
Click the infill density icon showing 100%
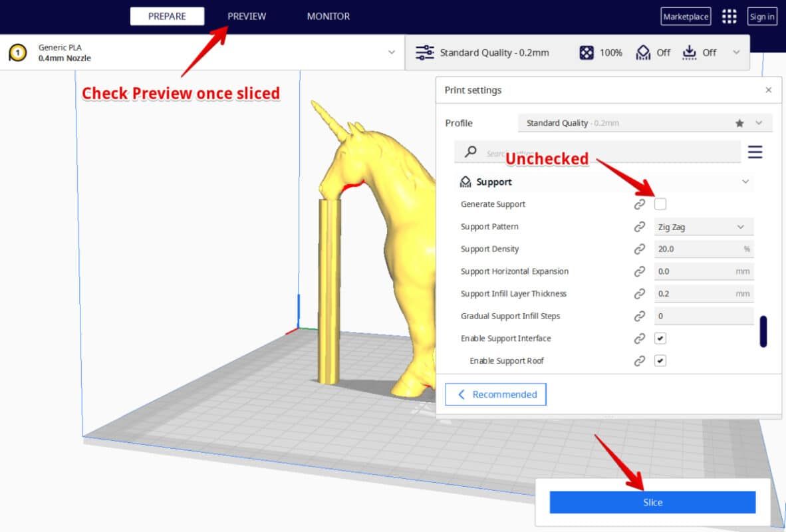[587, 52]
